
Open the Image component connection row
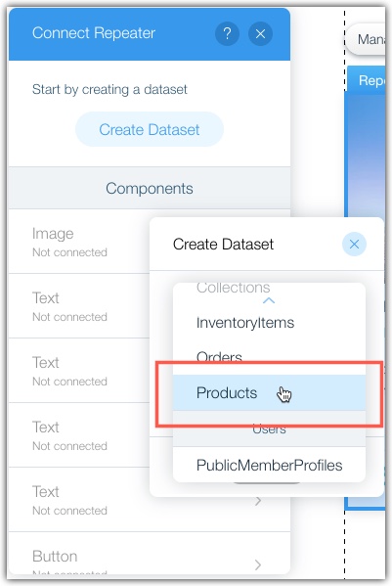coord(79,242)
